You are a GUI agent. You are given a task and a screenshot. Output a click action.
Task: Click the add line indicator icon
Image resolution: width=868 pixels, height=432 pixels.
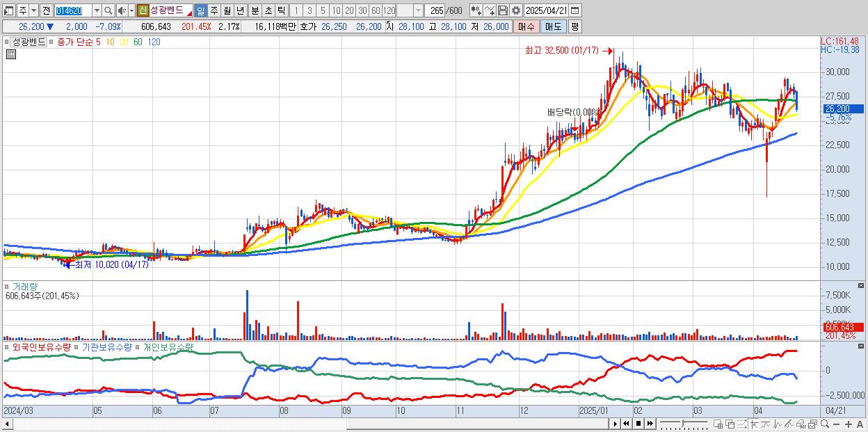pyautogui.click(x=490, y=10)
